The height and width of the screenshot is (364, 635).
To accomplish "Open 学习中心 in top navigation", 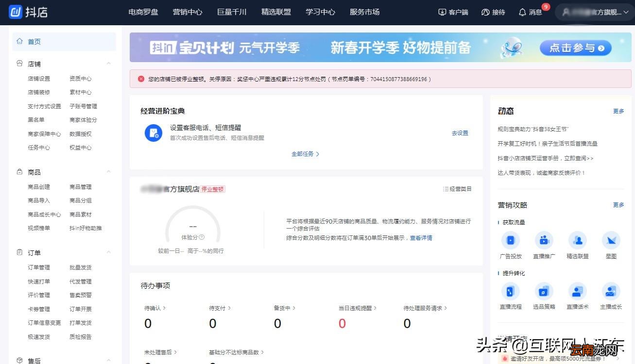I will [x=320, y=12].
